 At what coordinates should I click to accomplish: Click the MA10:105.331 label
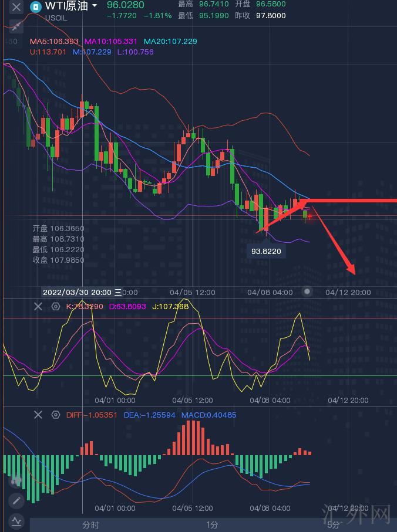(111, 42)
